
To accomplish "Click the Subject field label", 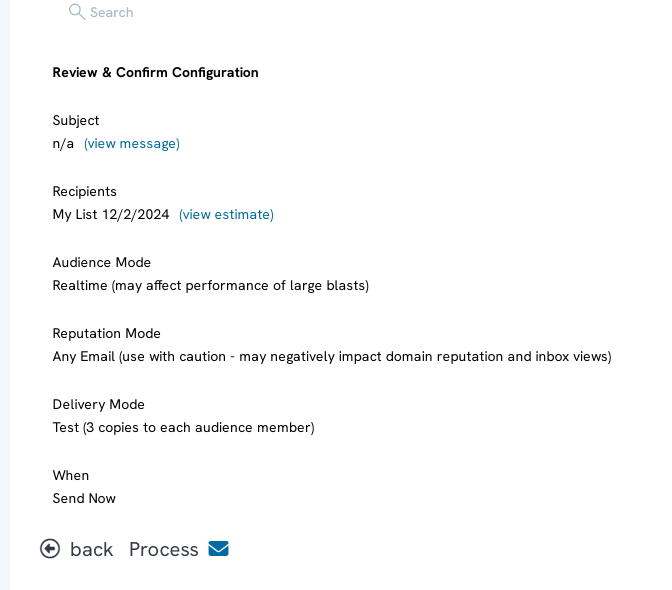I will 76,120.
